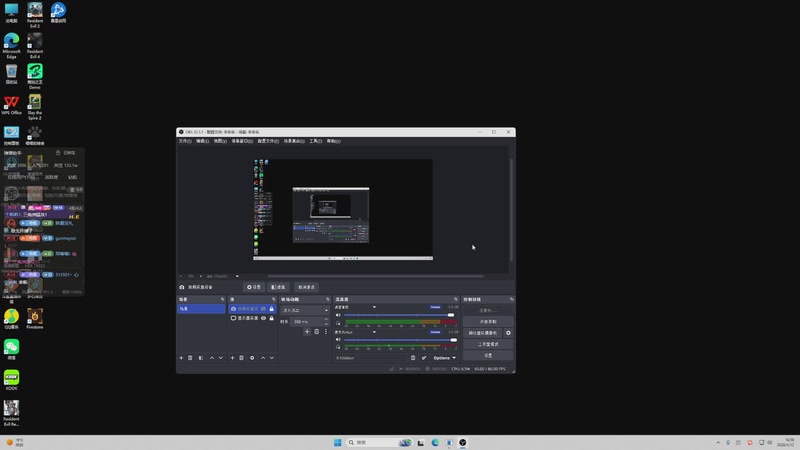Move source up in Sources dock
The width and height of the screenshot is (800, 450).
click(x=263, y=358)
